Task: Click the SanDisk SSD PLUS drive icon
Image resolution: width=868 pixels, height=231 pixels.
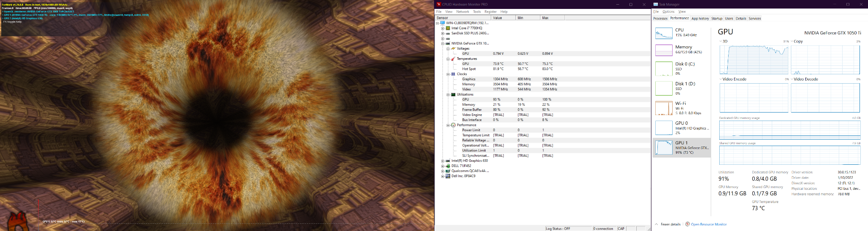Action: coord(448,33)
